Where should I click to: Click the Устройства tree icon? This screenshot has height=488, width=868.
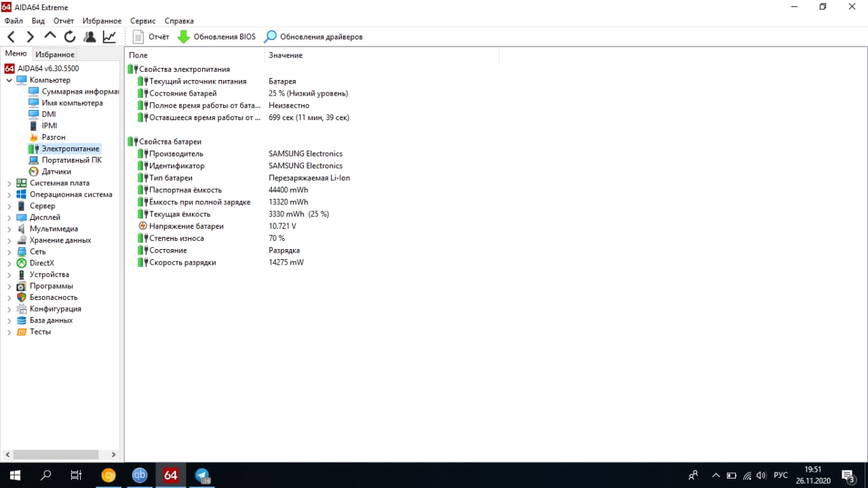22,274
